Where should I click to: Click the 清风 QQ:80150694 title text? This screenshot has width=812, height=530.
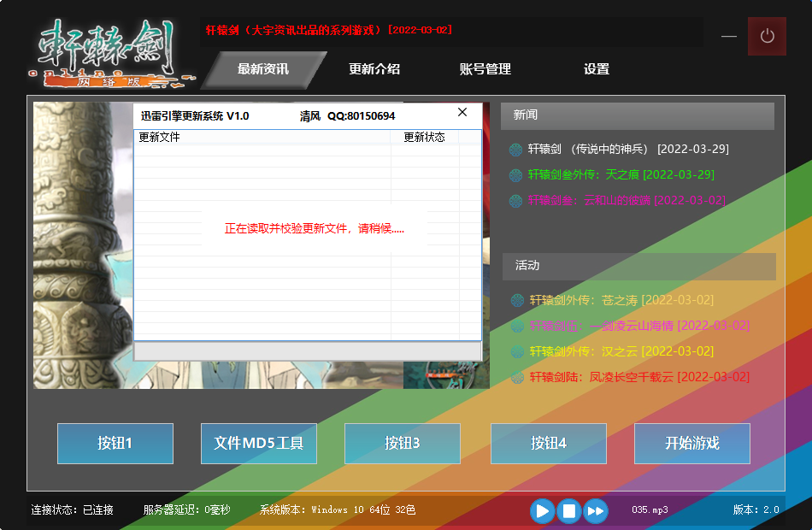coord(348,116)
